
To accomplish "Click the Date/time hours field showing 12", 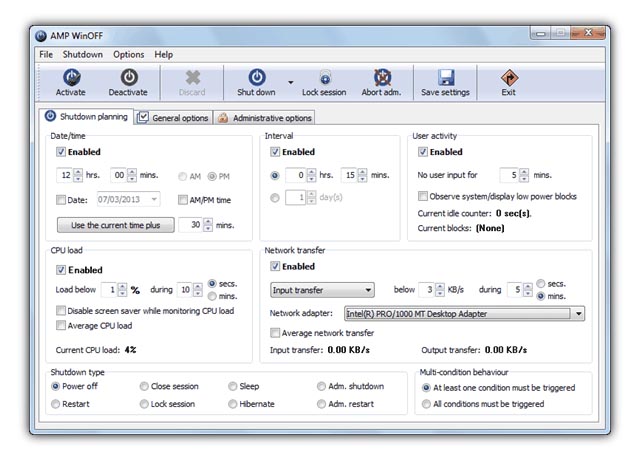I will pos(64,175).
